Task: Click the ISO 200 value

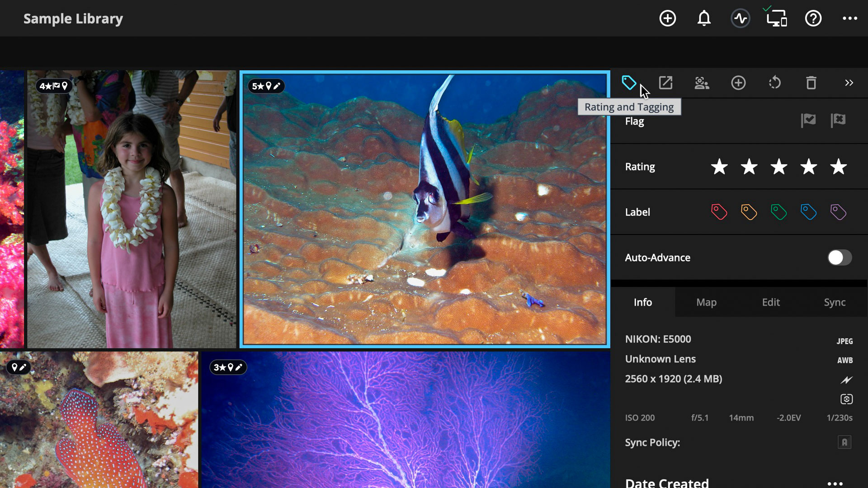Action: [640, 418]
